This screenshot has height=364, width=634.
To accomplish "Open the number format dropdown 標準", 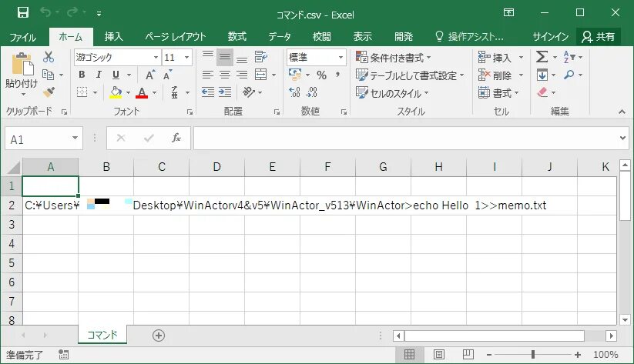I will click(x=340, y=57).
